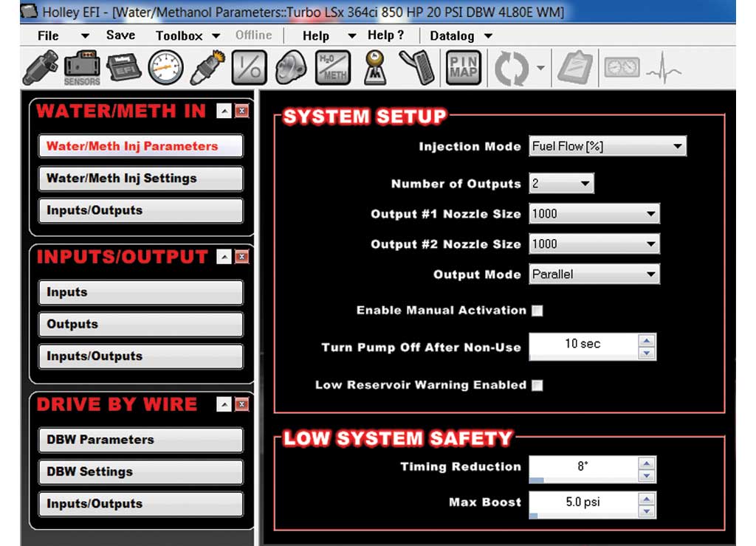
Task: Open the Datalog menu
Action: [x=461, y=35]
